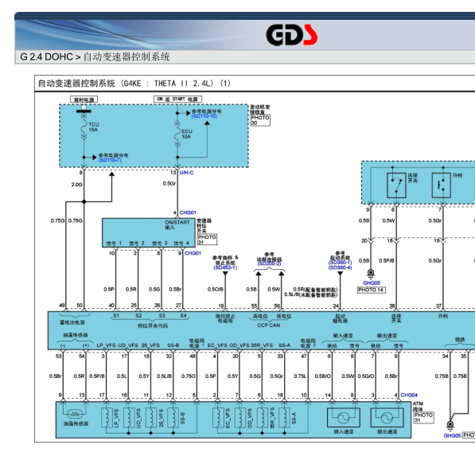
Task: Click the ON 或 START 电源 label box
Action: point(177,99)
